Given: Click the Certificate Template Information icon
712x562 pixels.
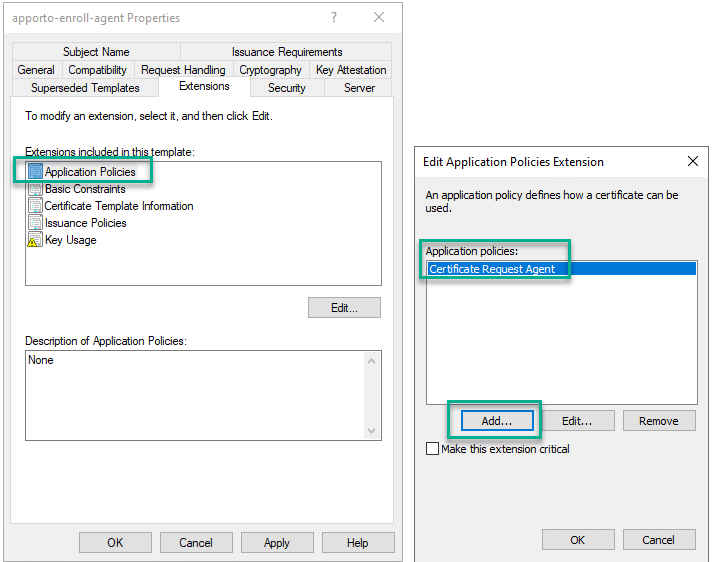Looking at the screenshot, I should tap(36, 206).
